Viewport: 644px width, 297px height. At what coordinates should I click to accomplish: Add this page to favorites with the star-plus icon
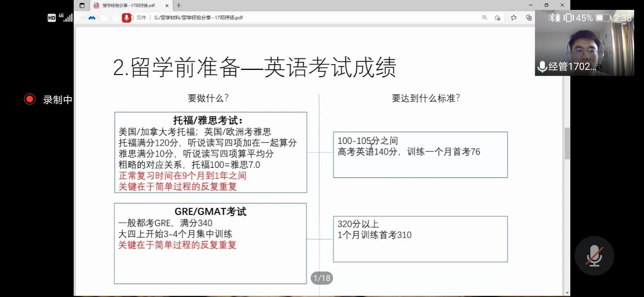pyautogui.click(x=497, y=18)
